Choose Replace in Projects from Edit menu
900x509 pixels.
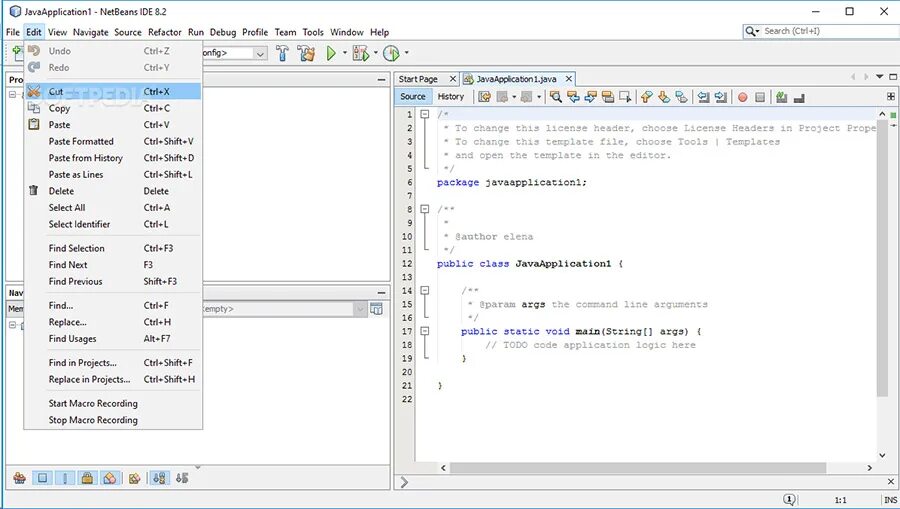pos(112,379)
